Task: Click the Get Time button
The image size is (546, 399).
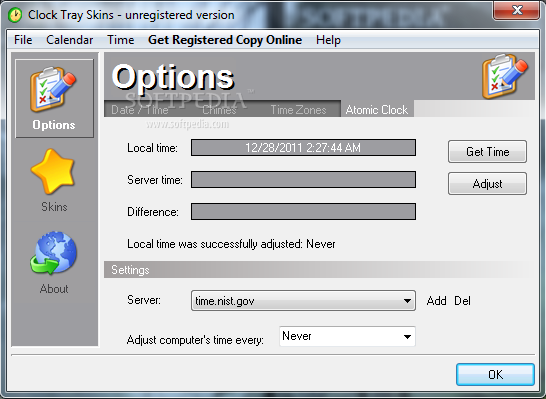Action: click(x=488, y=152)
